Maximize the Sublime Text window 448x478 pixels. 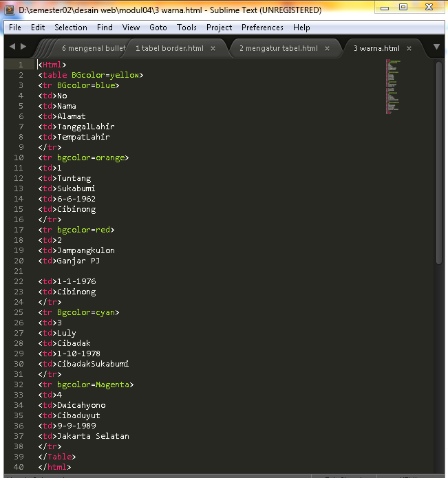(403, 8)
